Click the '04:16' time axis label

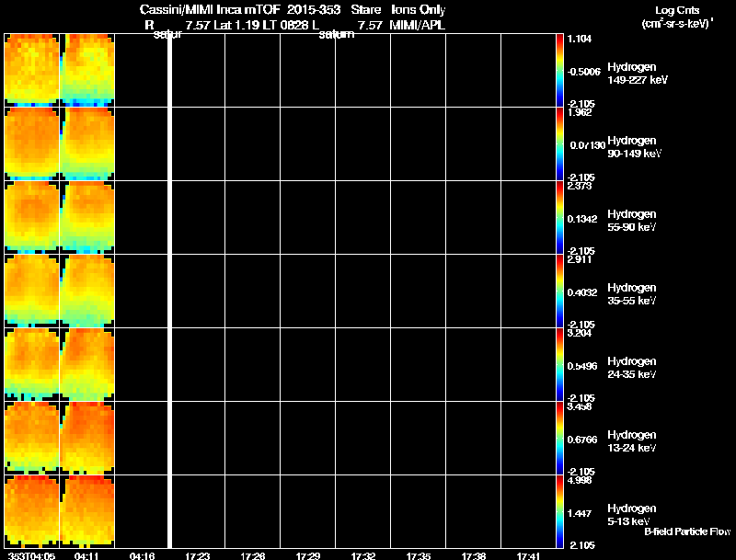(142, 555)
